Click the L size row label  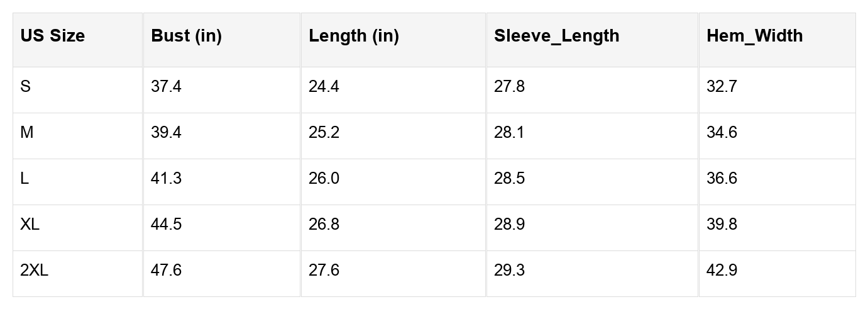[25, 178]
